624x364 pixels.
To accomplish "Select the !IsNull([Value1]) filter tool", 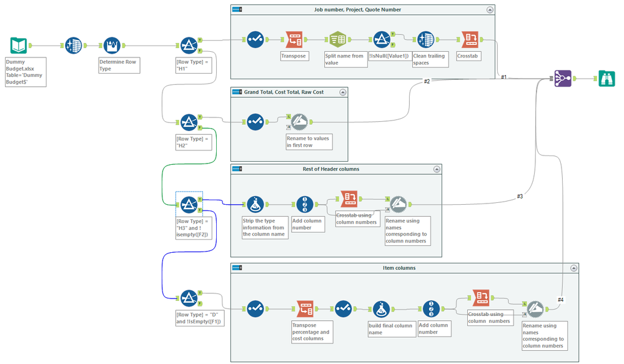I will click(x=382, y=39).
